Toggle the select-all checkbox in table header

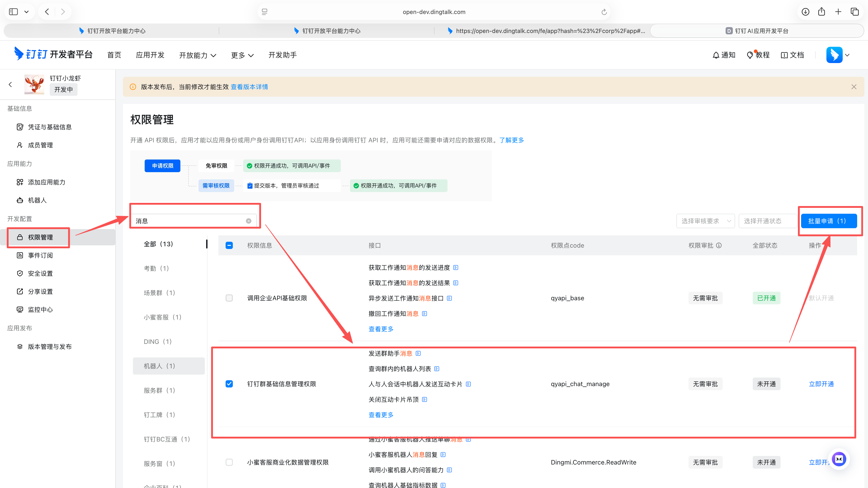(x=229, y=245)
